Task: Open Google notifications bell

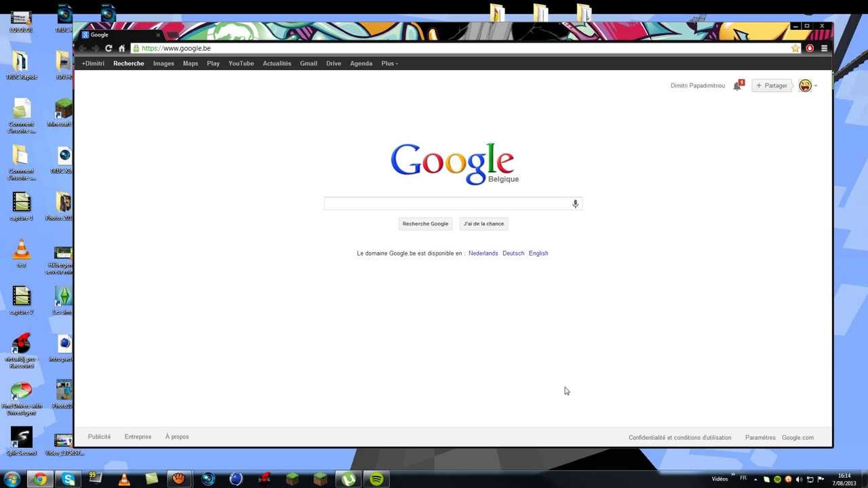Action: (x=737, y=86)
